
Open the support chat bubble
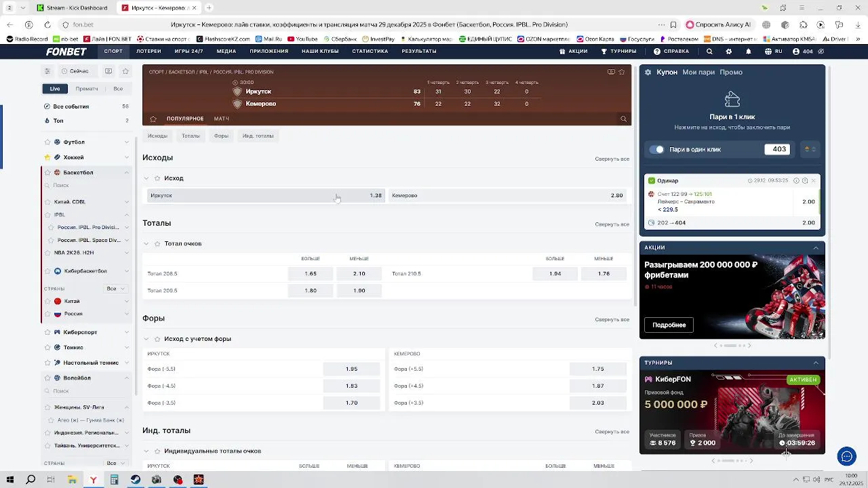pos(846,456)
